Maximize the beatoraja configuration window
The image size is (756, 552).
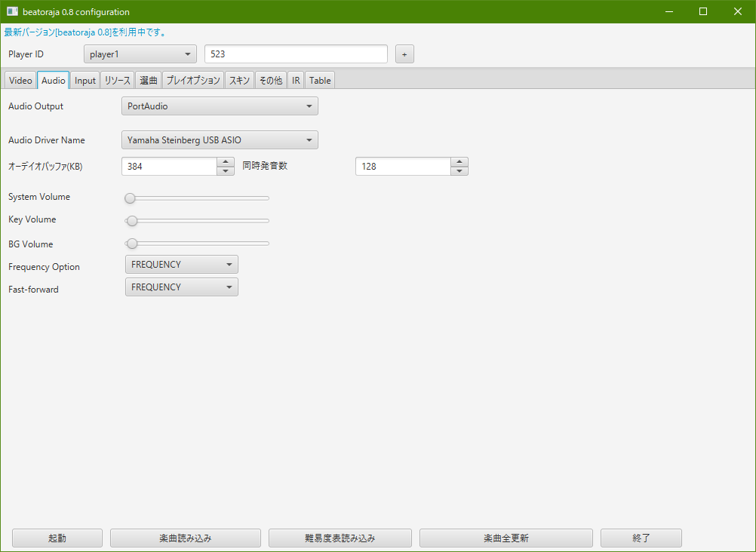(703, 11)
